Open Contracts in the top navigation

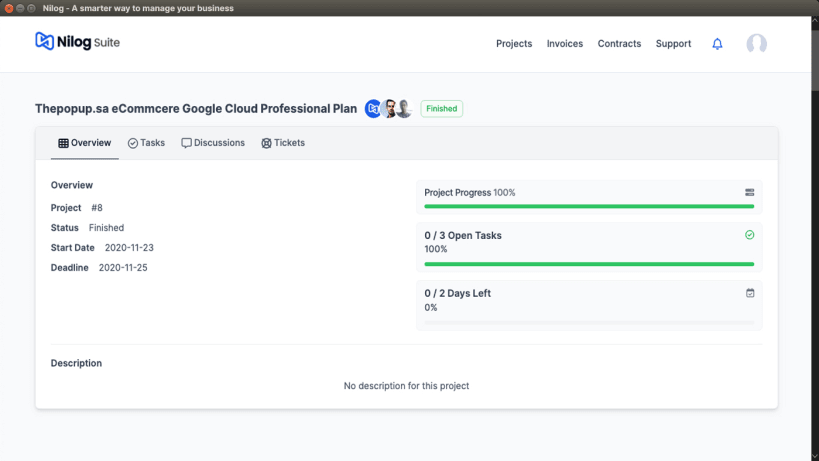(619, 44)
